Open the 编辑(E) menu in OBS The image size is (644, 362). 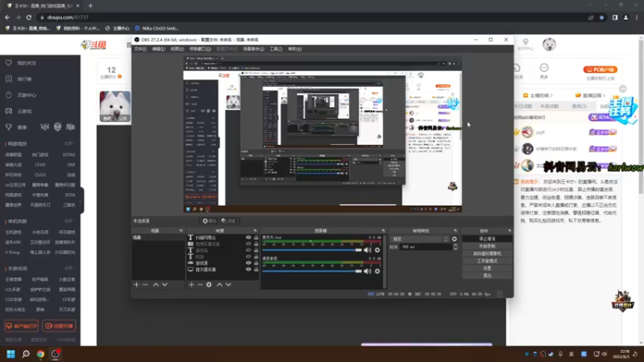coord(159,49)
